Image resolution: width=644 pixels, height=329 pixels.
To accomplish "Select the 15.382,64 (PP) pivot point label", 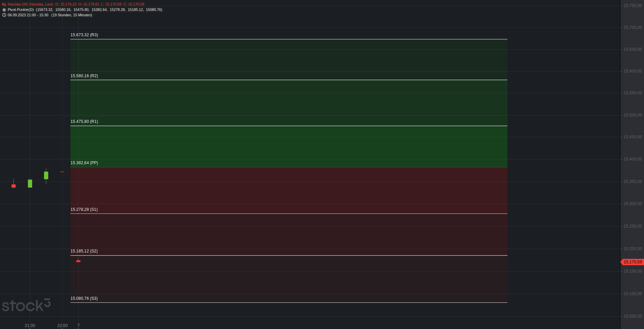I will (84, 163).
